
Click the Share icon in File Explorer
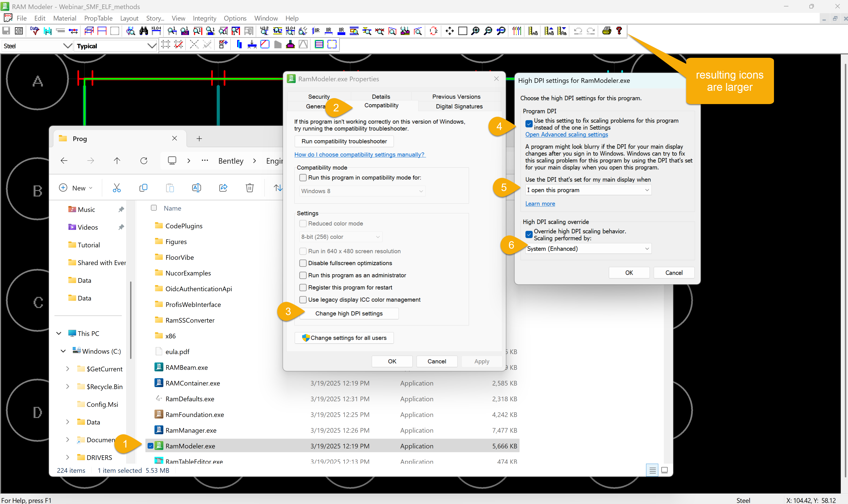click(x=223, y=188)
